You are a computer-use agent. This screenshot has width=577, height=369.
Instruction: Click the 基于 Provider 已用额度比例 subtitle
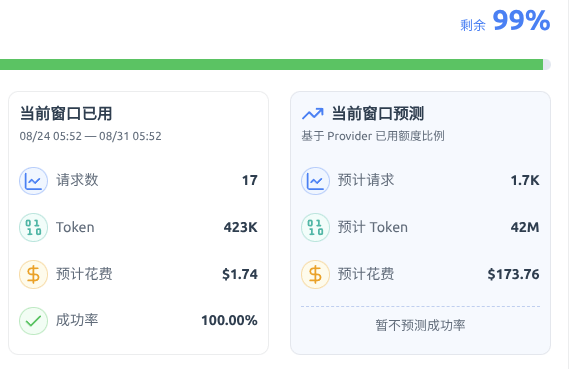[373, 136]
